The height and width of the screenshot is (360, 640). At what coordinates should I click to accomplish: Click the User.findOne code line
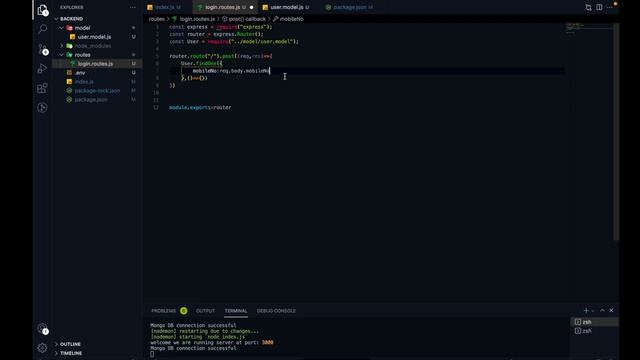pos(201,63)
